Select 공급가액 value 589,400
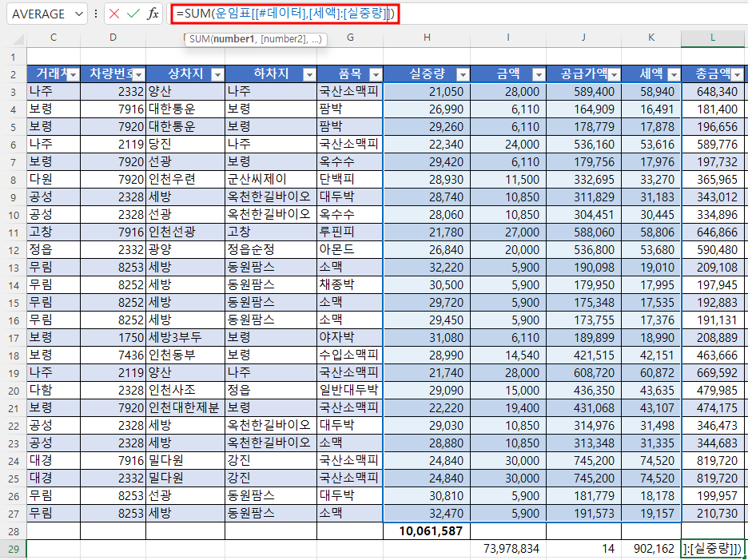The image size is (748, 560). pos(583,92)
